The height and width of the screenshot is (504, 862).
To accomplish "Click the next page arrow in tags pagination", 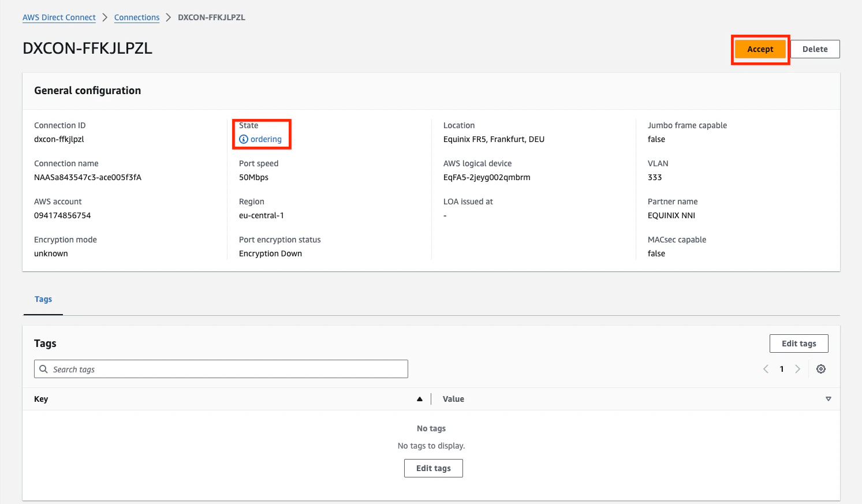I will click(x=798, y=369).
